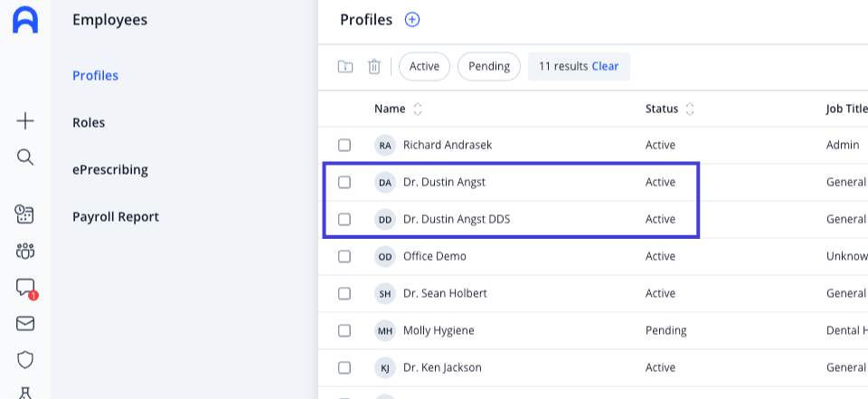Open the plus create icon in sidebar

point(25,121)
